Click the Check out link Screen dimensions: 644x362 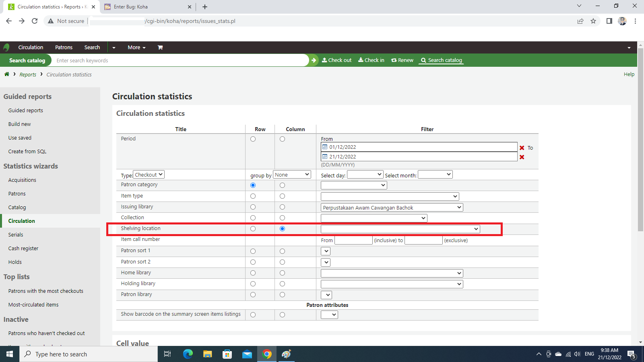337,60
